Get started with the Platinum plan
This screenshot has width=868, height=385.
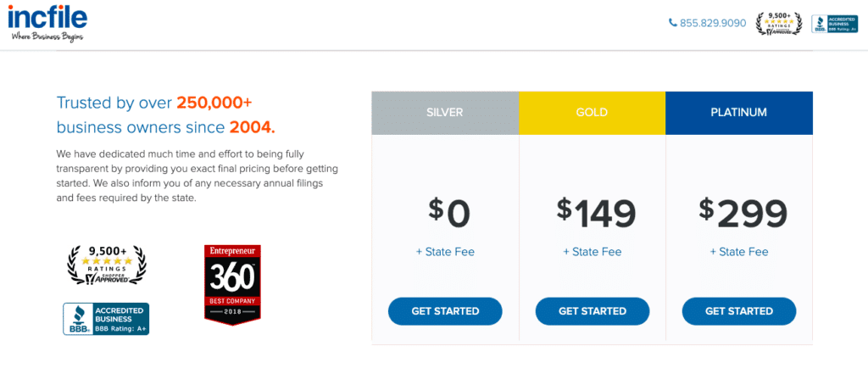pos(739,311)
